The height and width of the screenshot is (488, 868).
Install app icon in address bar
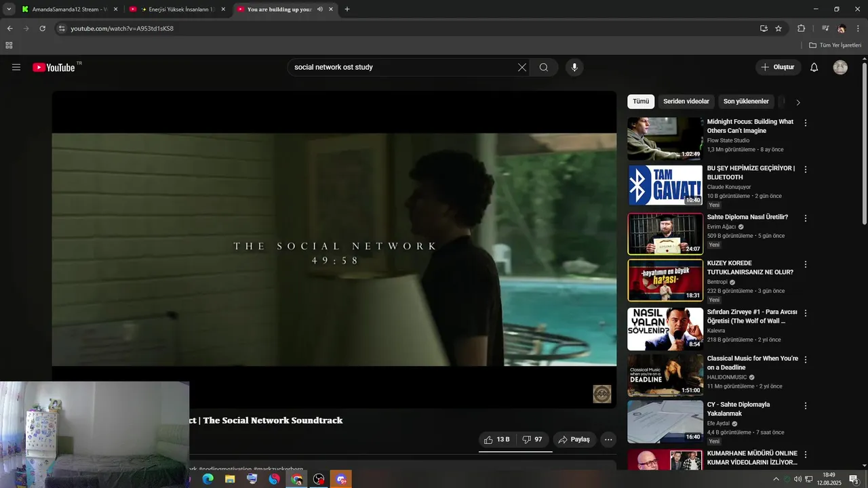[x=764, y=28]
